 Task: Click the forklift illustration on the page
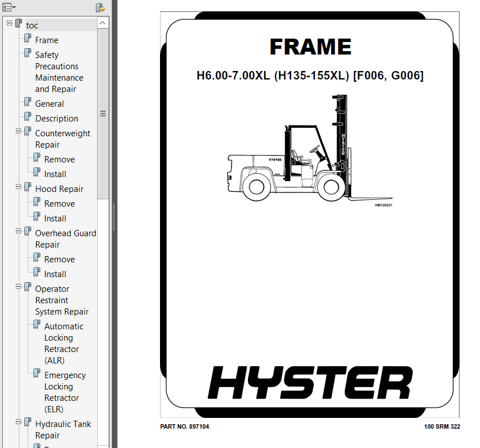(x=310, y=148)
